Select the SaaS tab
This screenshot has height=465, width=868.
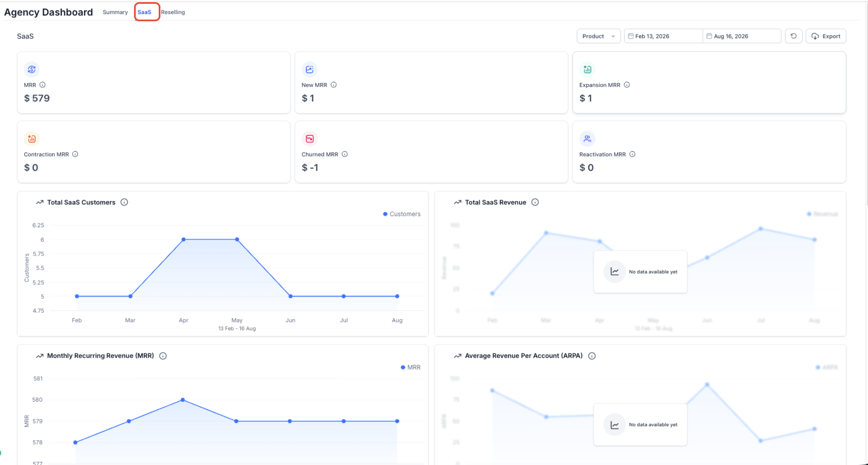[x=144, y=12]
